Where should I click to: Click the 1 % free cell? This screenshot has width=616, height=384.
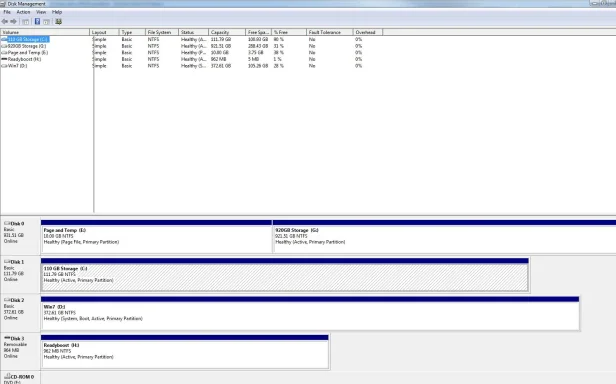coord(278,59)
